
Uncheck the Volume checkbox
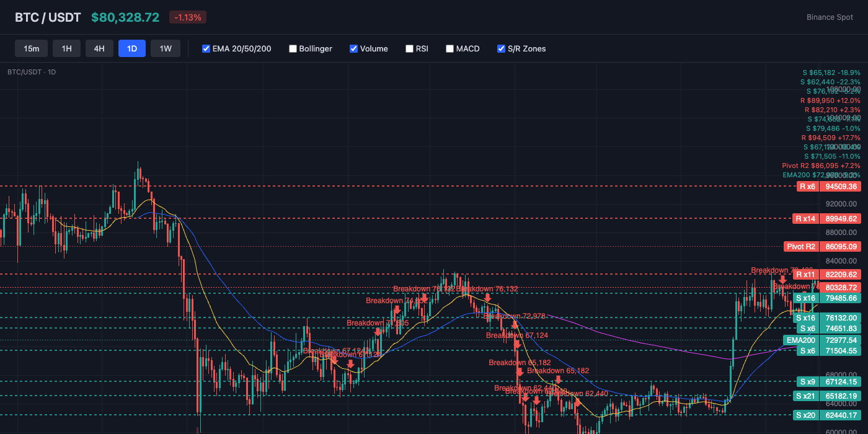coord(353,48)
